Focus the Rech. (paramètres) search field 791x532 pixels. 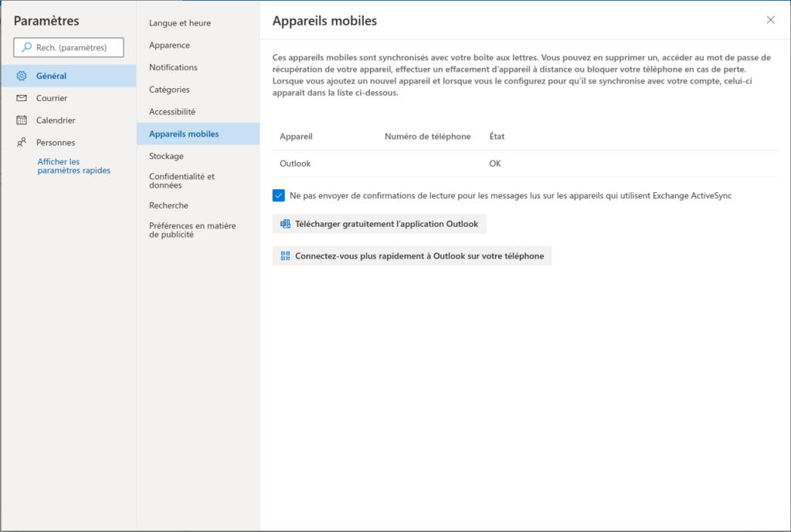coord(69,47)
